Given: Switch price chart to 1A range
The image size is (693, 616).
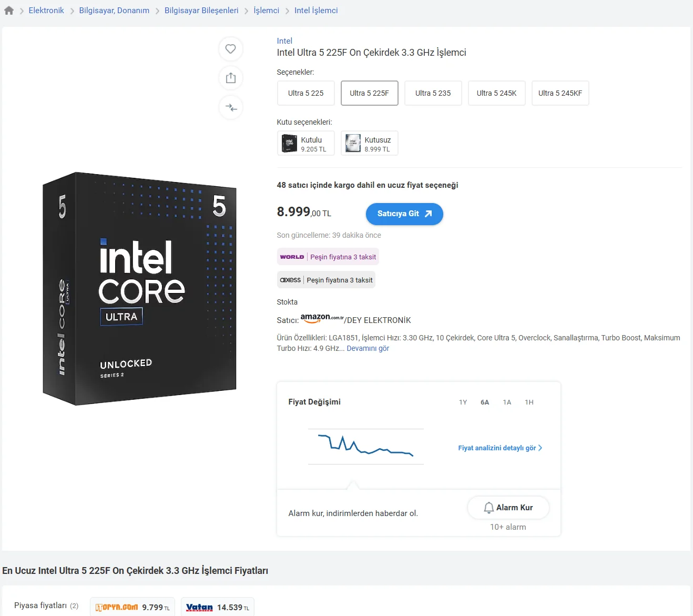Looking at the screenshot, I should point(507,402).
